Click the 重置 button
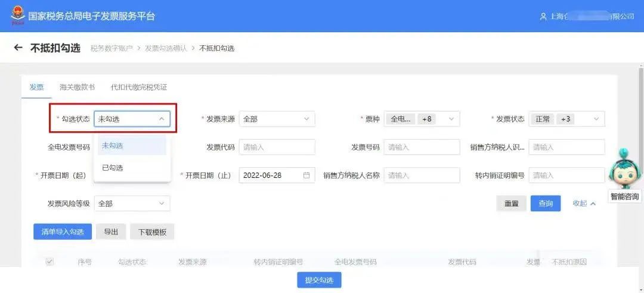Screen dimensions: 644x293 (x=512, y=203)
